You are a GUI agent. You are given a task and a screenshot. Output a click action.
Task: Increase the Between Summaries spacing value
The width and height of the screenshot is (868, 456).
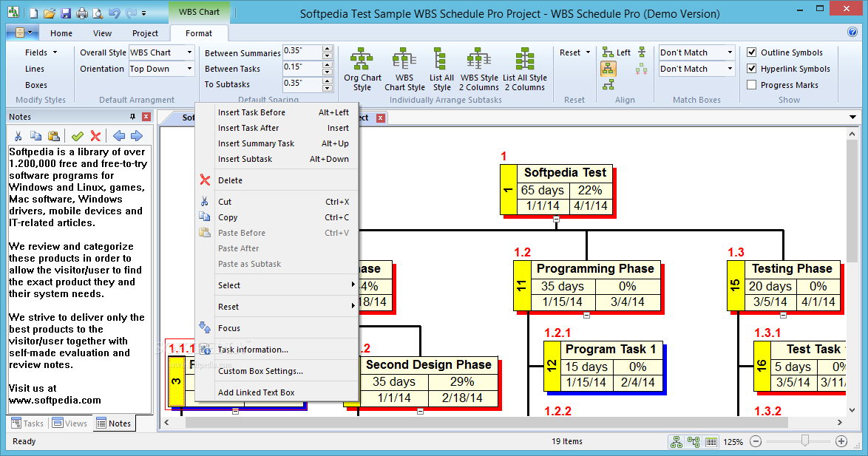327,49
